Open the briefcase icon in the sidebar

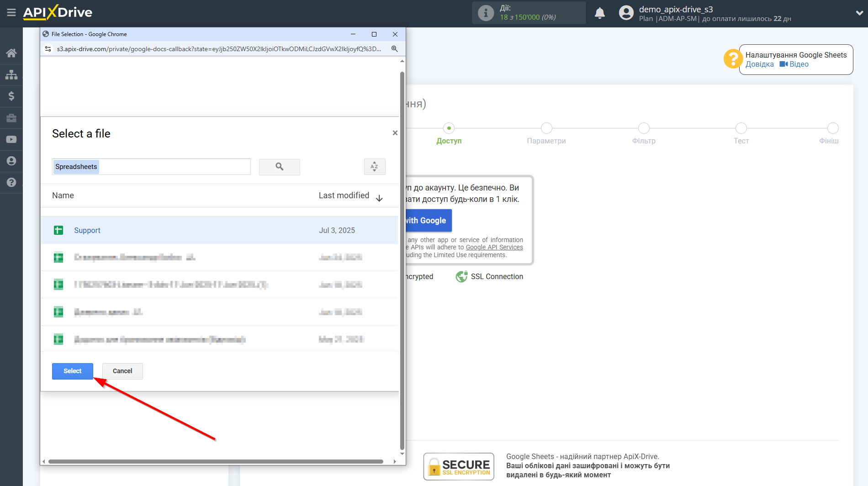click(11, 118)
